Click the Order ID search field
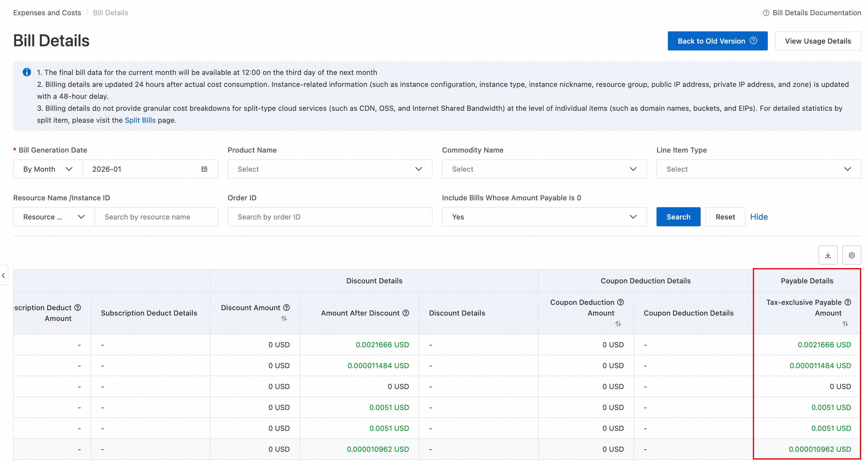 click(330, 216)
